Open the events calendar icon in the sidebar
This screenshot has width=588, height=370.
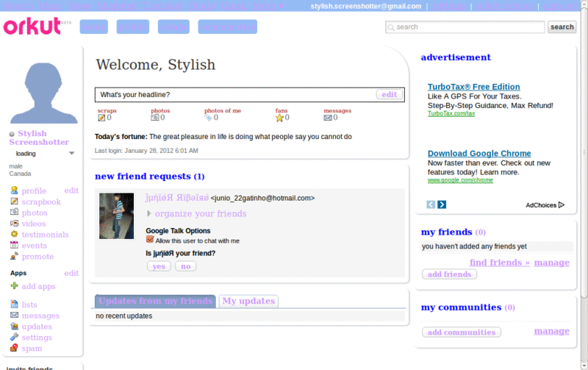(14, 245)
